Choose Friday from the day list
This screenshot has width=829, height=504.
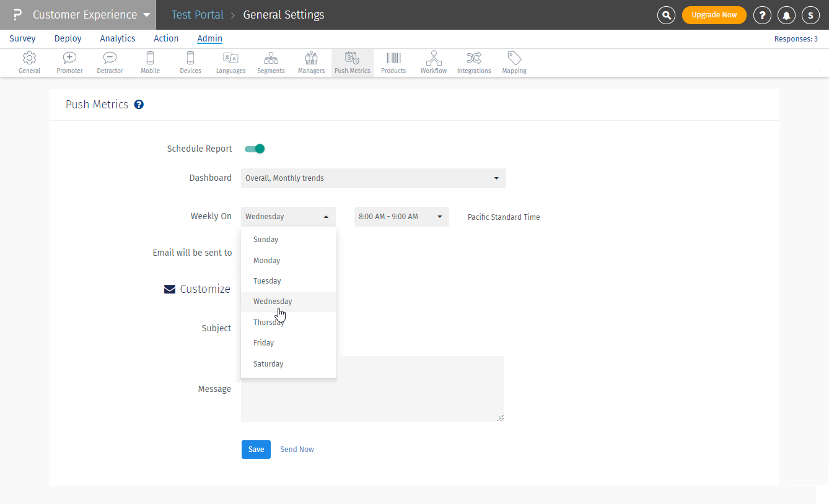(263, 343)
